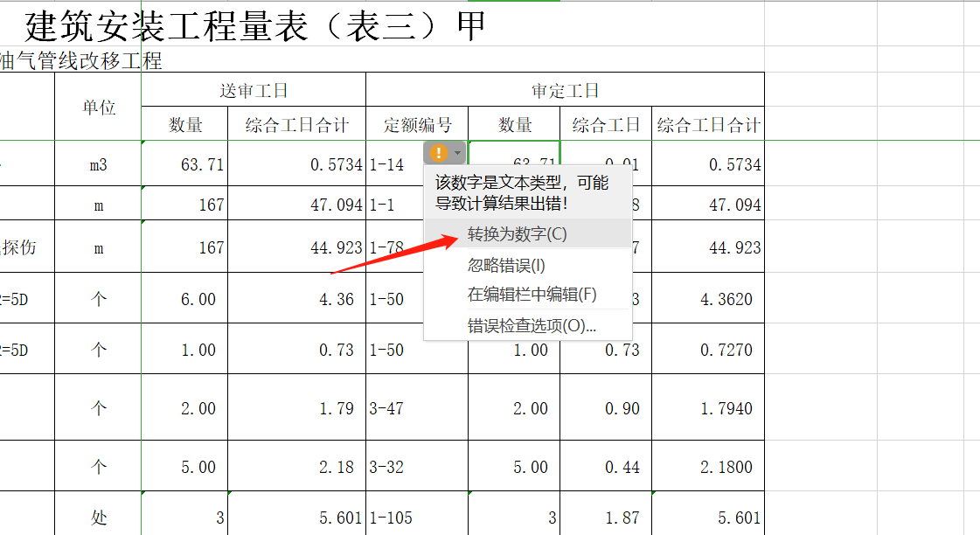Click the title 建筑安装工程量表（表三）甲

click(255, 26)
